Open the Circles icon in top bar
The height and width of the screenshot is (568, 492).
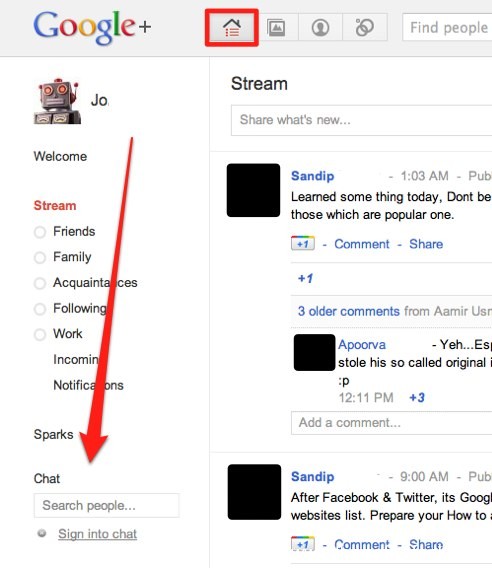point(364,28)
